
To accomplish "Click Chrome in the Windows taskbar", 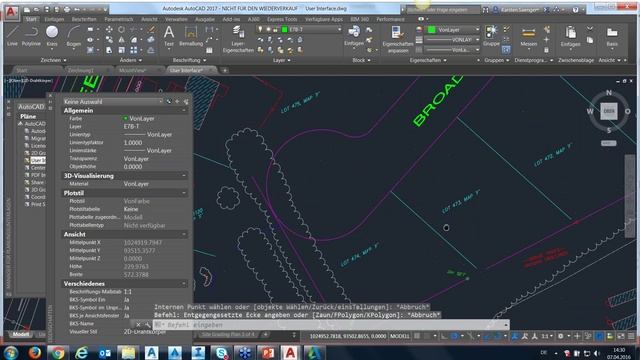I will pyautogui.click(x=58, y=353).
